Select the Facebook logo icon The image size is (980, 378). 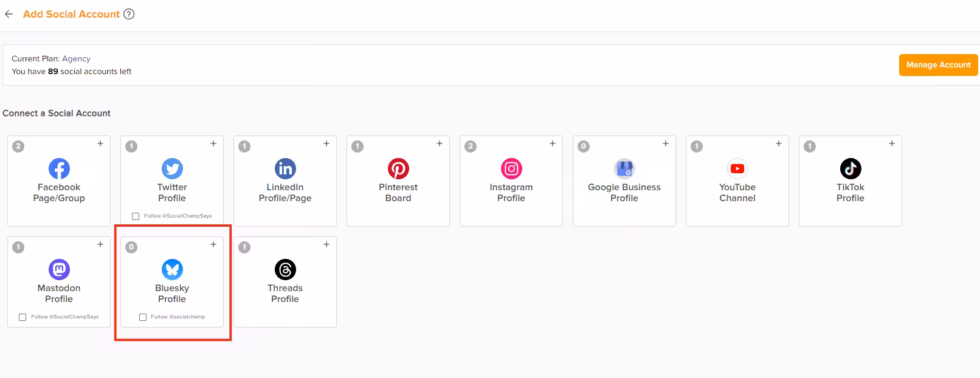(x=59, y=168)
